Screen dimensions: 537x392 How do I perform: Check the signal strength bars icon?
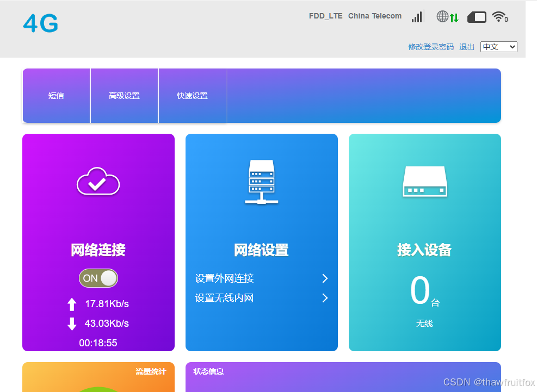coord(417,16)
